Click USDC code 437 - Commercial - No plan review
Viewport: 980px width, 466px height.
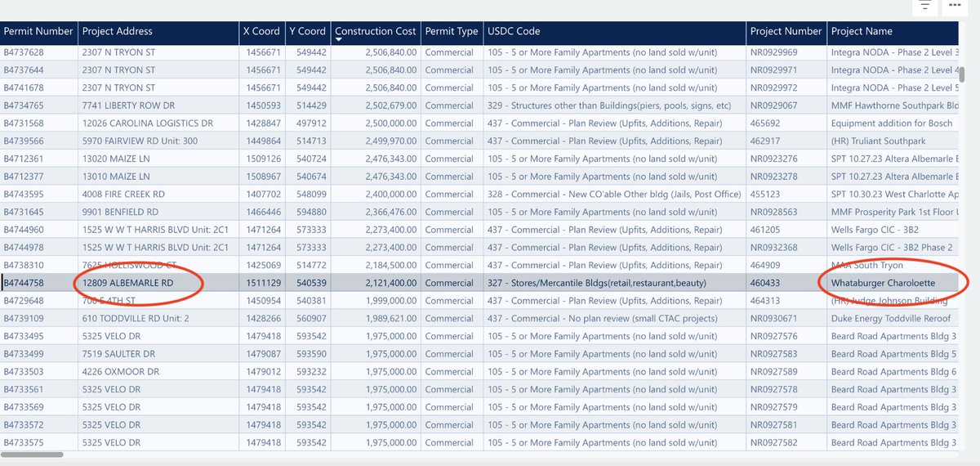tap(603, 318)
